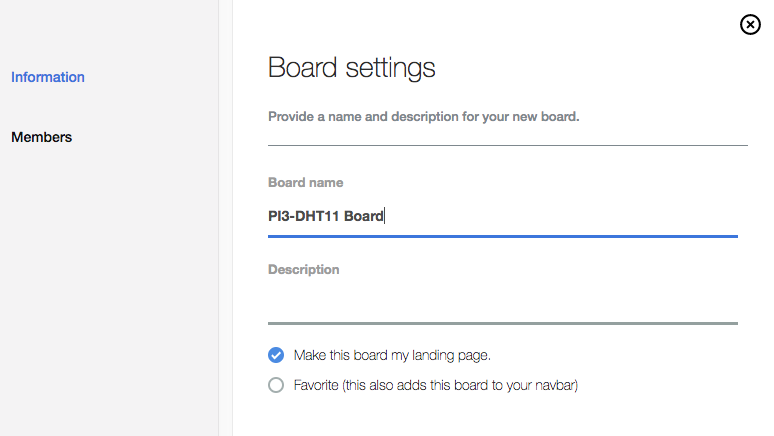Image resolution: width=774 pixels, height=436 pixels.
Task: Click the word 'Board' in the name field
Action: pyautogui.click(x=364, y=216)
